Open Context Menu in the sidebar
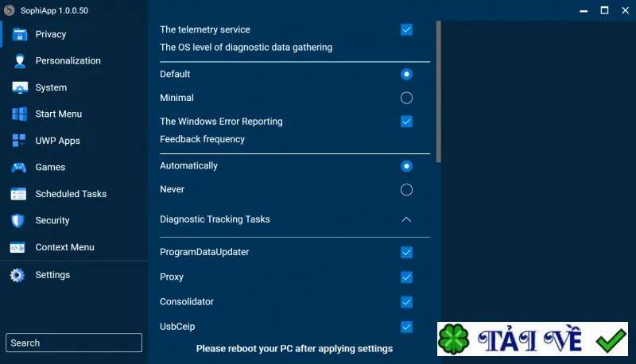The image size is (636, 364). (74, 247)
